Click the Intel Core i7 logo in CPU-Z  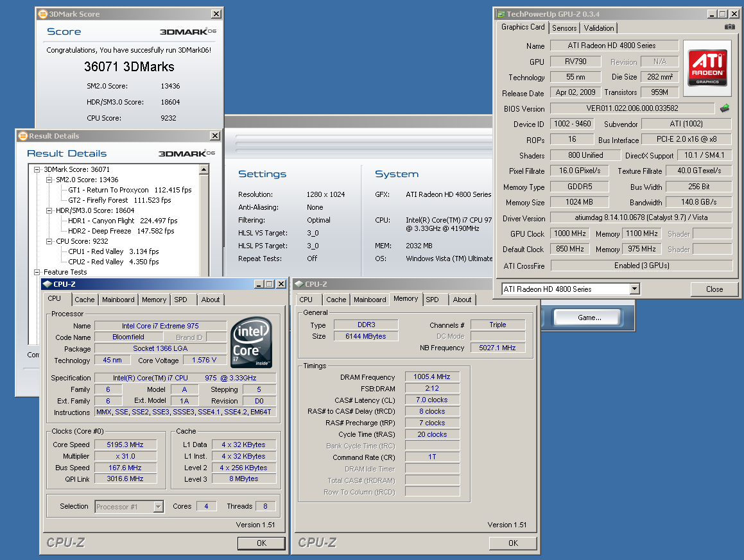(x=252, y=343)
